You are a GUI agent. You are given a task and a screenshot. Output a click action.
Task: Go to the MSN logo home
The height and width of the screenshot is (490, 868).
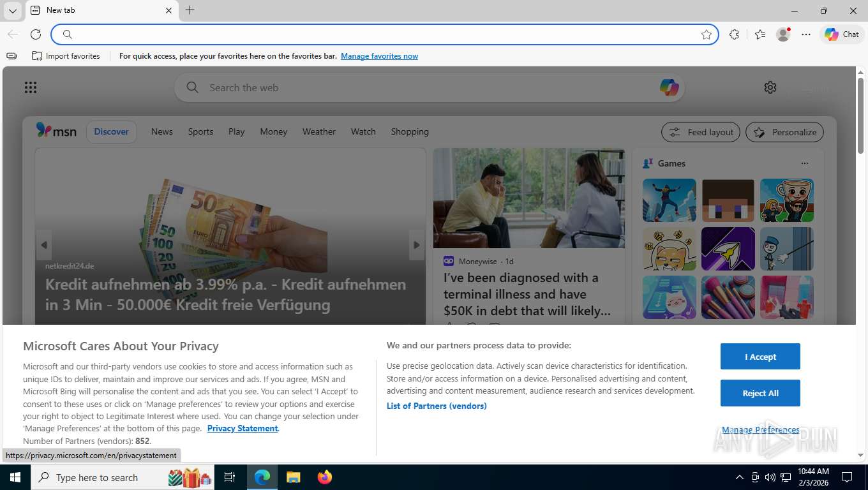coord(56,131)
